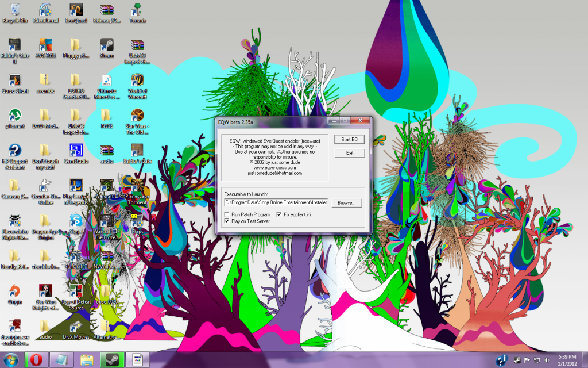
Task: Select the Ultimate Marvel vs MP3 file
Action: coord(107,86)
